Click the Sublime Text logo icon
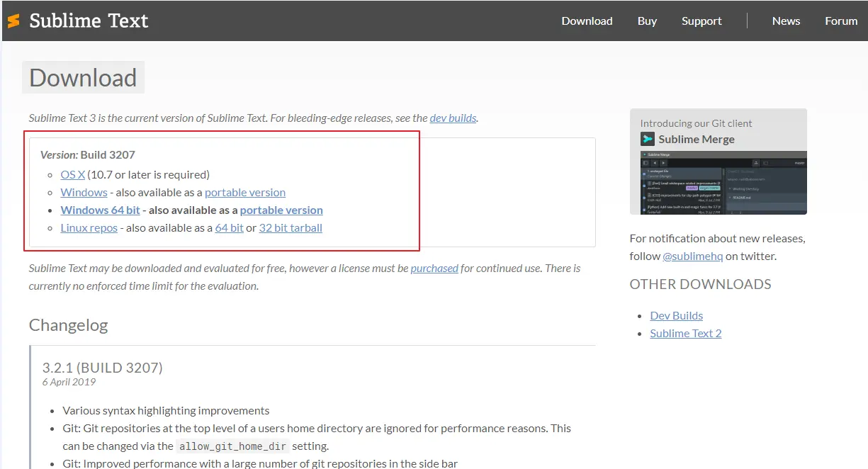This screenshot has width=868, height=469. [13, 21]
